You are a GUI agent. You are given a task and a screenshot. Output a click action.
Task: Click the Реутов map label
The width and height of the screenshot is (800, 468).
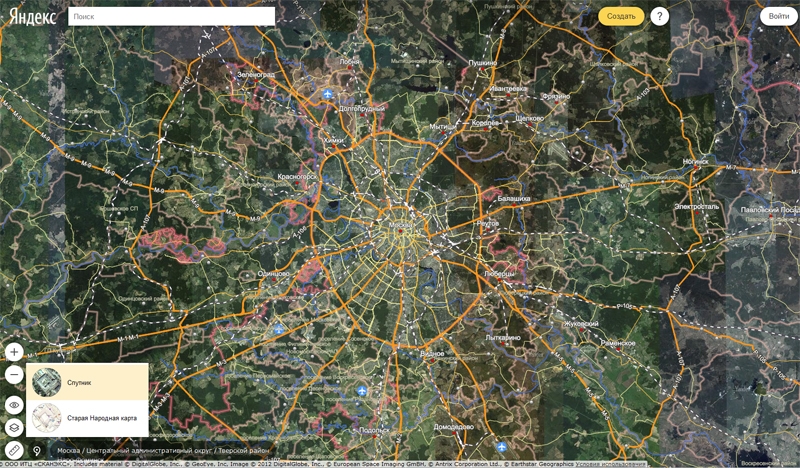(488, 224)
